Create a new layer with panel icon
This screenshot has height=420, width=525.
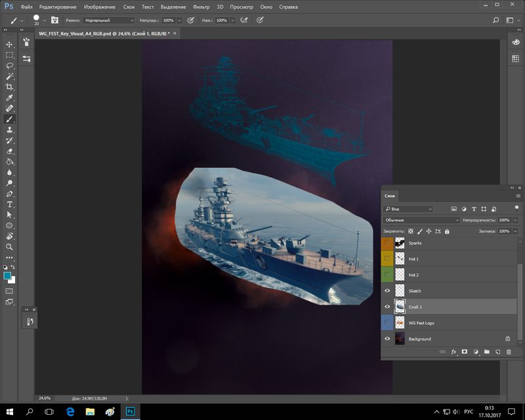coord(498,352)
